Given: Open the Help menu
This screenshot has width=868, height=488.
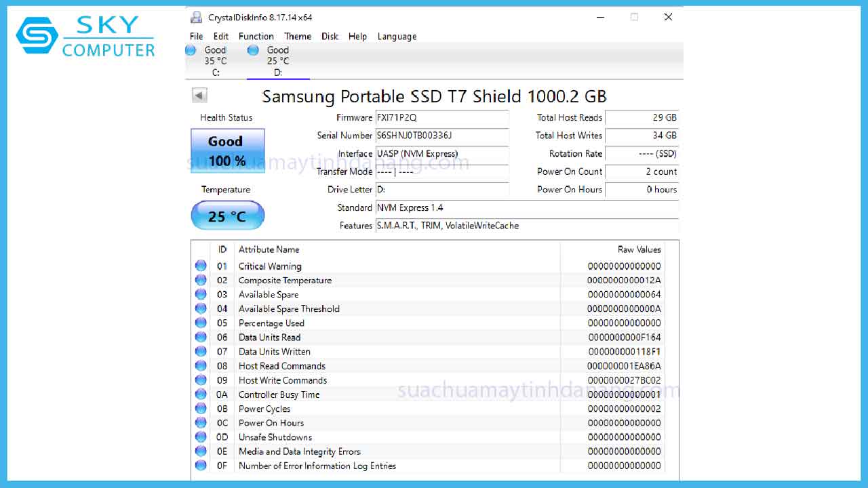Looking at the screenshot, I should [x=357, y=37].
